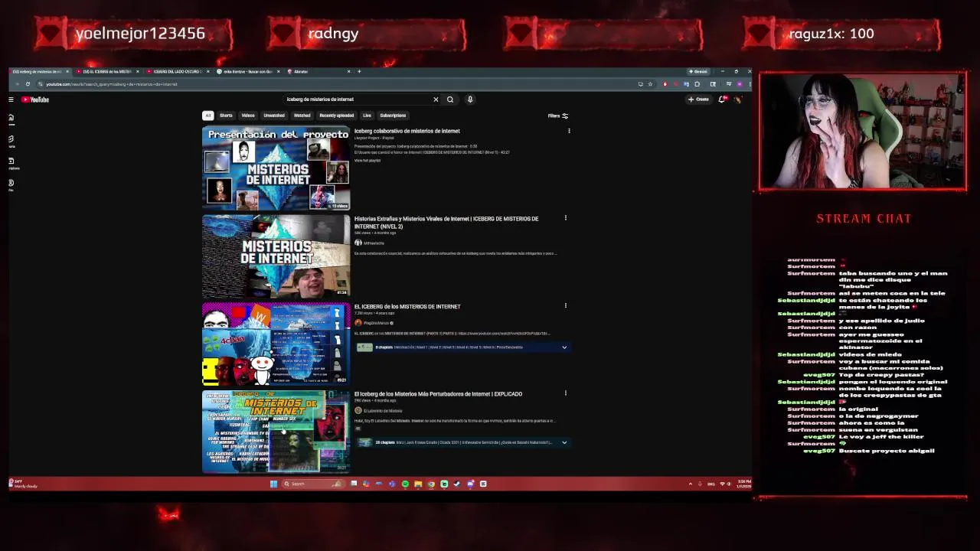Select the Shorts filter chip
The height and width of the screenshot is (551, 980).
(226, 116)
